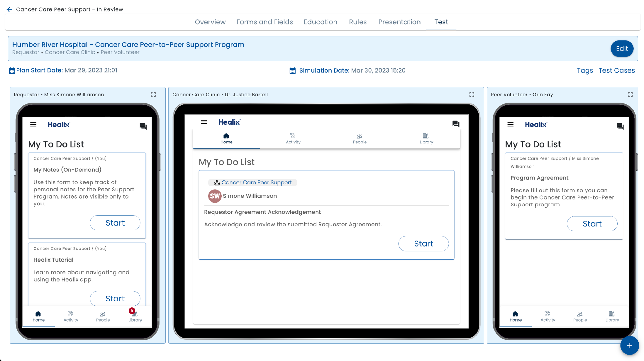Open Library on Peer Volunteer phone
The height and width of the screenshot is (361, 644).
pyautogui.click(x=612, y=317)
